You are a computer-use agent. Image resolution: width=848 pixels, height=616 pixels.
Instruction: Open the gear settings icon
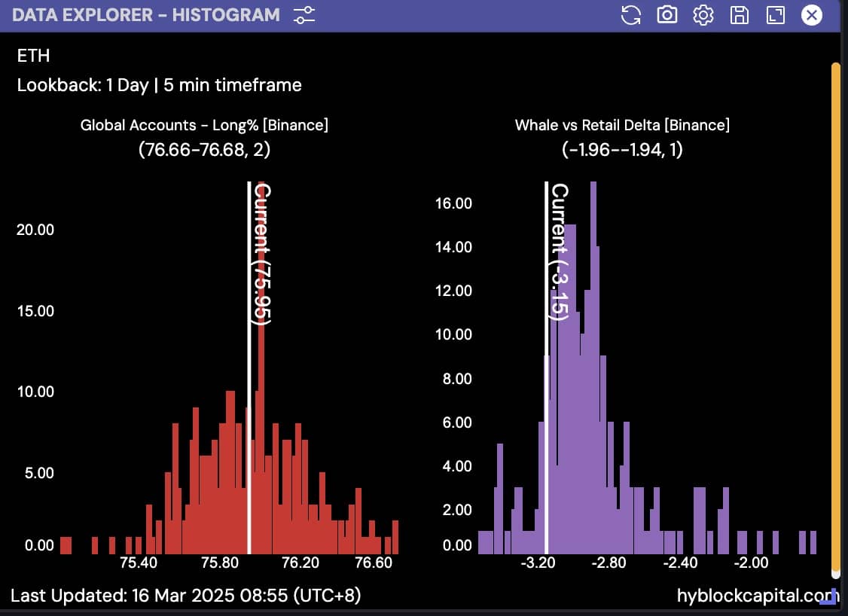pyautogui.click(x=703, y=15)
